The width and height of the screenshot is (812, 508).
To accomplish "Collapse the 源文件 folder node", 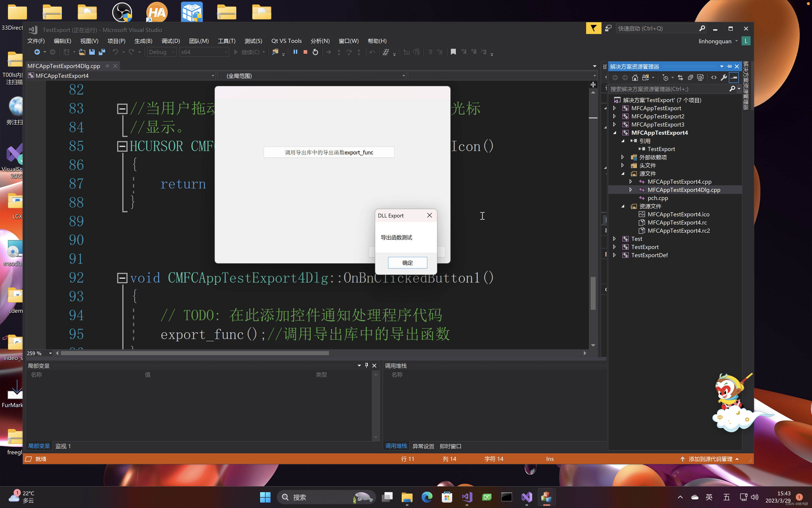I will [623, 174].
